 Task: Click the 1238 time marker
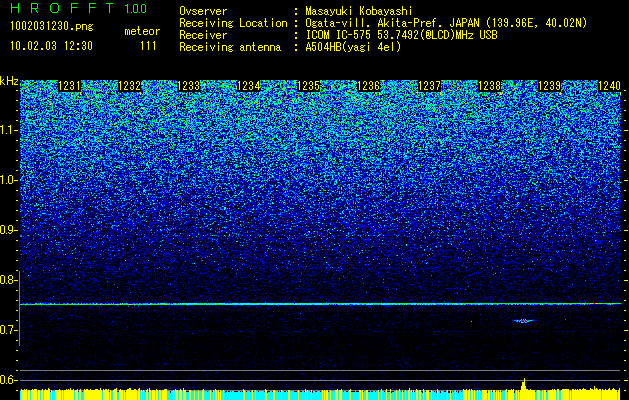(x=489, y=86)
